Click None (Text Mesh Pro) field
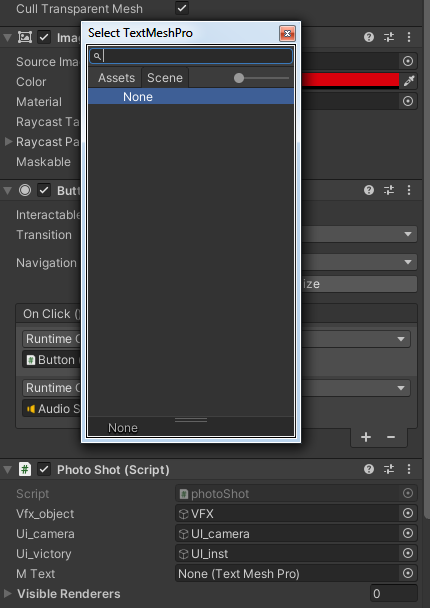430x608 pixels. (287, 573)
